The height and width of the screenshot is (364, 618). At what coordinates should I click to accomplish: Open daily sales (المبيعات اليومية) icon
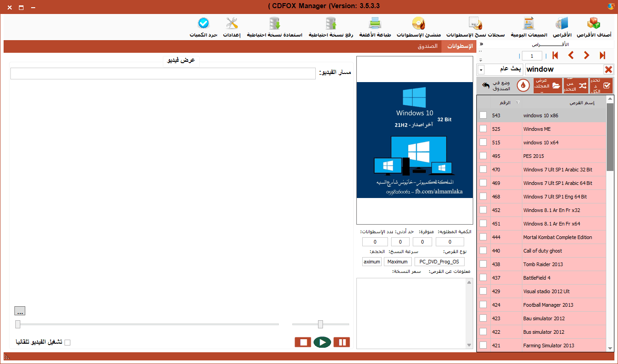[529, 27]
